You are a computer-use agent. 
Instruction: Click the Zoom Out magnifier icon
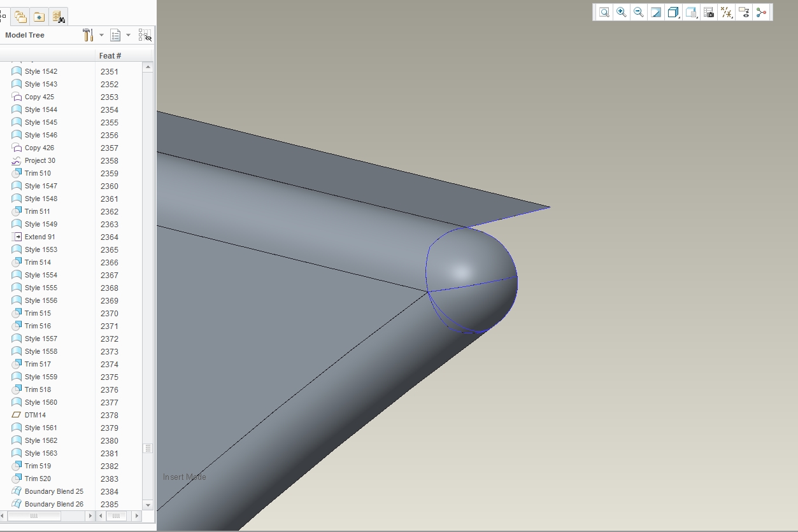pos(638,12)
